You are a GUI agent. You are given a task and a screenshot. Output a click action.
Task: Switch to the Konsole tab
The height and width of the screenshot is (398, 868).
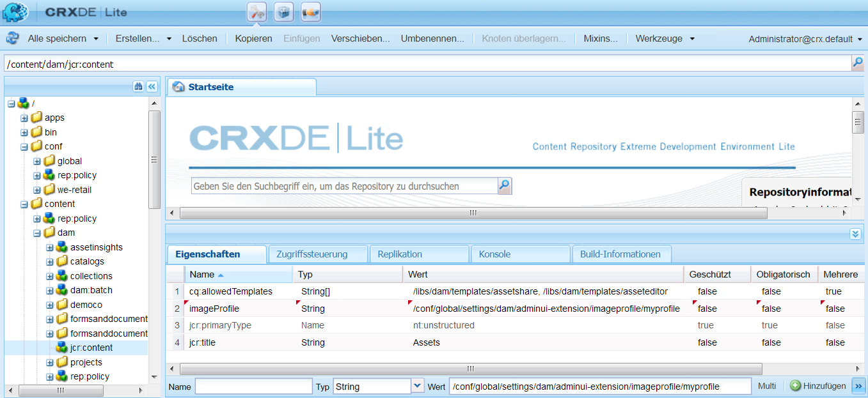point(521,254)
